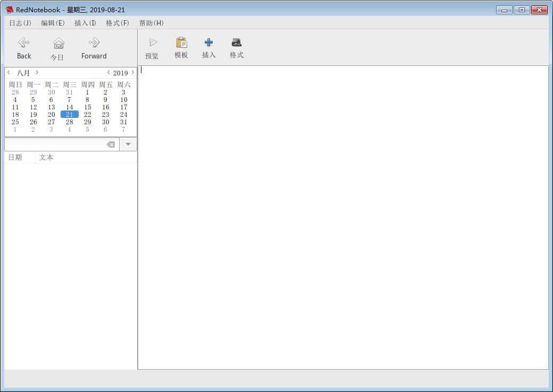553x392 pixels.
Task: Step back to the previous year
Action: [108, 72]
